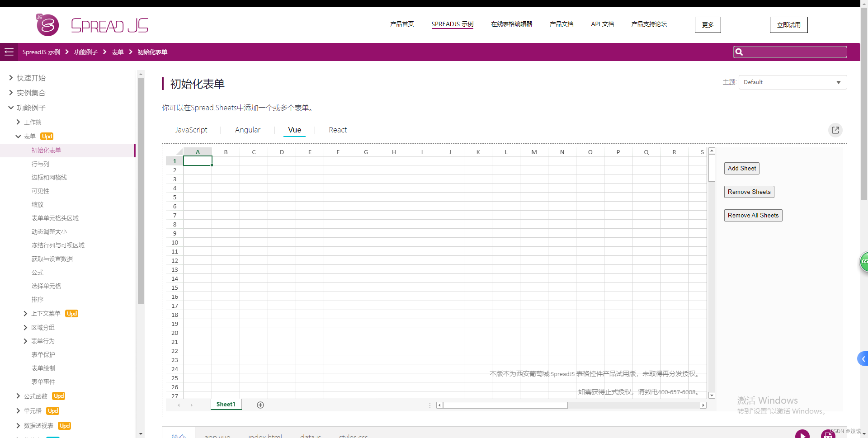This screenshot has height=438, width=868.
Task: Expand the 公式函数 node
Action: pos(18,396)
